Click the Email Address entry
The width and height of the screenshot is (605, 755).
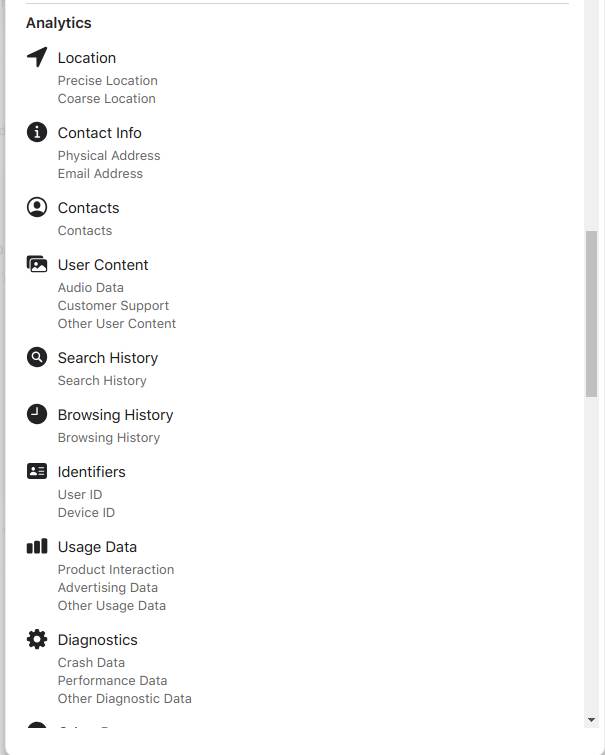pyautogui.click(x=100, y=174)
